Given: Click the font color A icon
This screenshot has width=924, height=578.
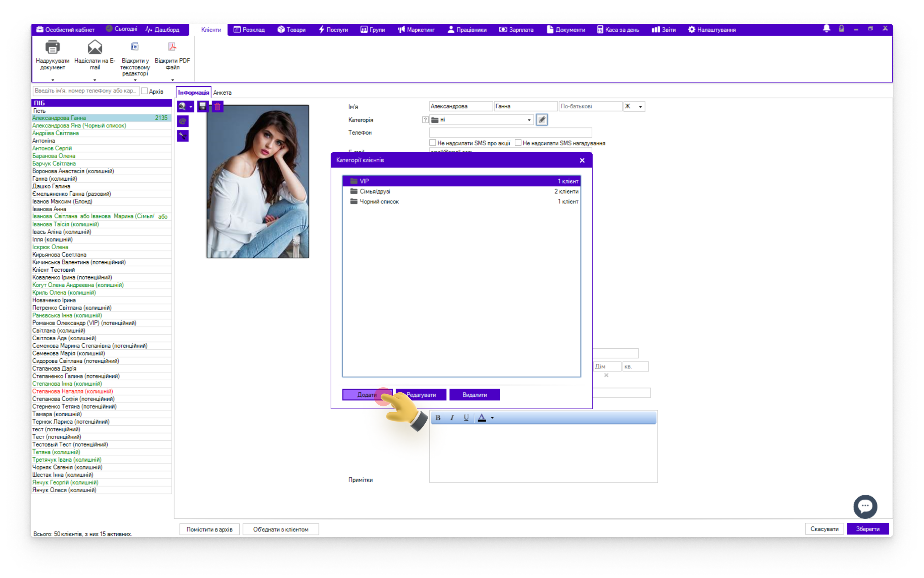Looking at the screenshot, I should tap(482, 418).
